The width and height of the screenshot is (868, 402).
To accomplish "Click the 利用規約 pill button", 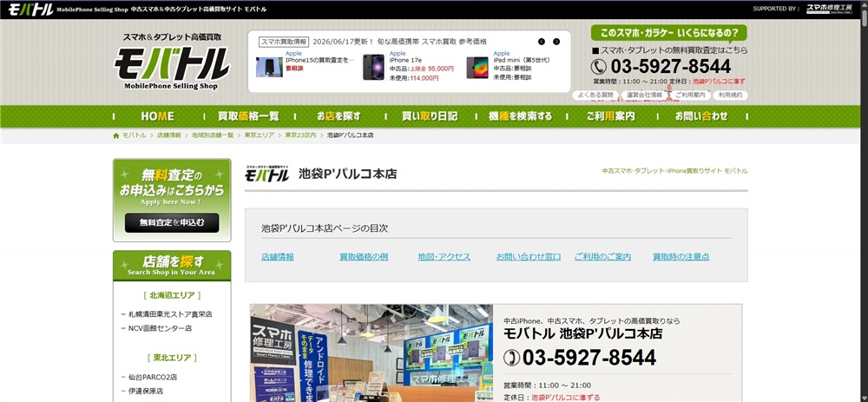I will pos(730,96).
